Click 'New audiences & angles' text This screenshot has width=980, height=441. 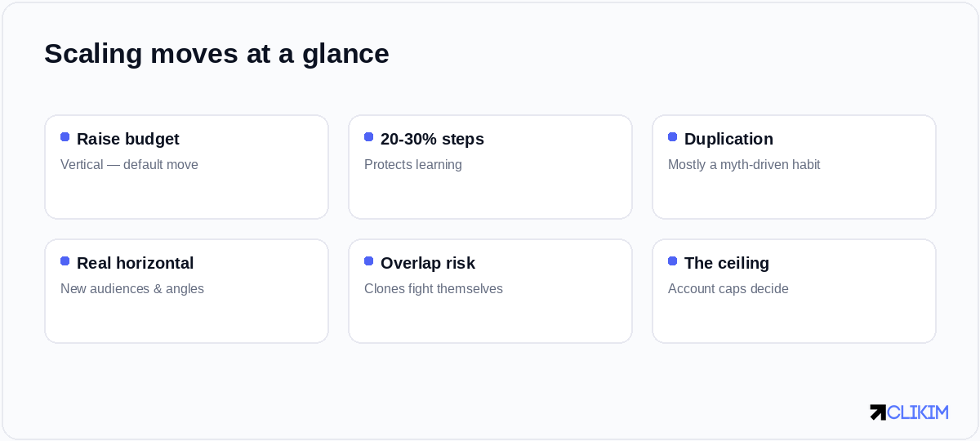(x=132, y=288)
